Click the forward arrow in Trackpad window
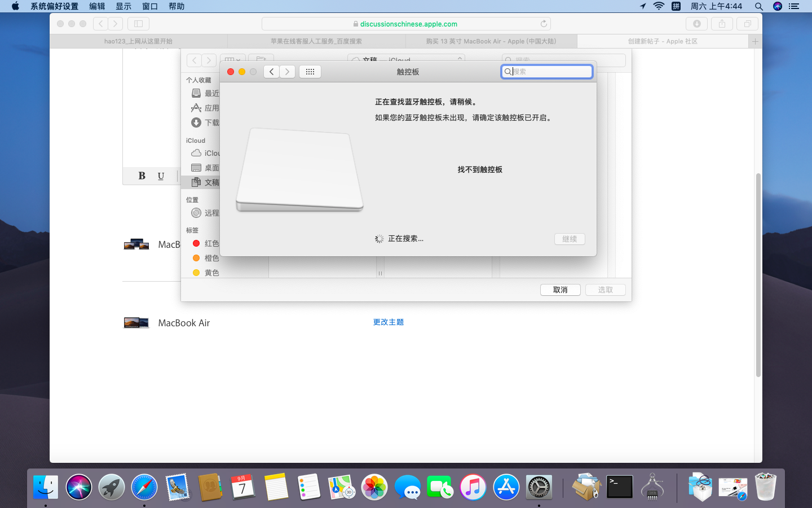 pos(288,72)
